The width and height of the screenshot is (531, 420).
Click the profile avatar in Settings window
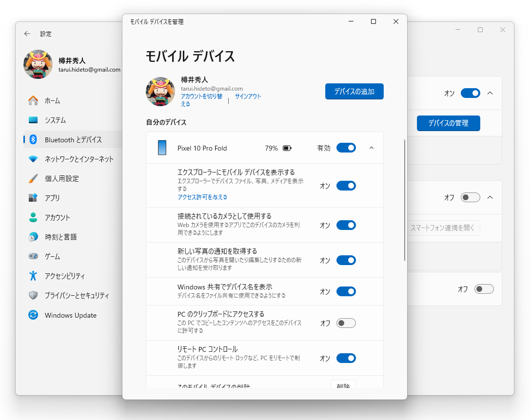38,64
